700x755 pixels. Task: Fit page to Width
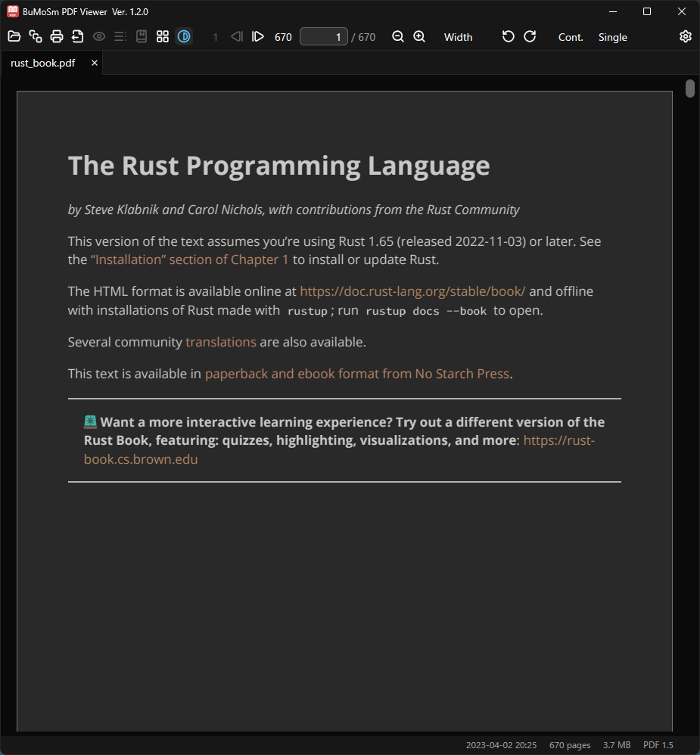tap(458, 37)
